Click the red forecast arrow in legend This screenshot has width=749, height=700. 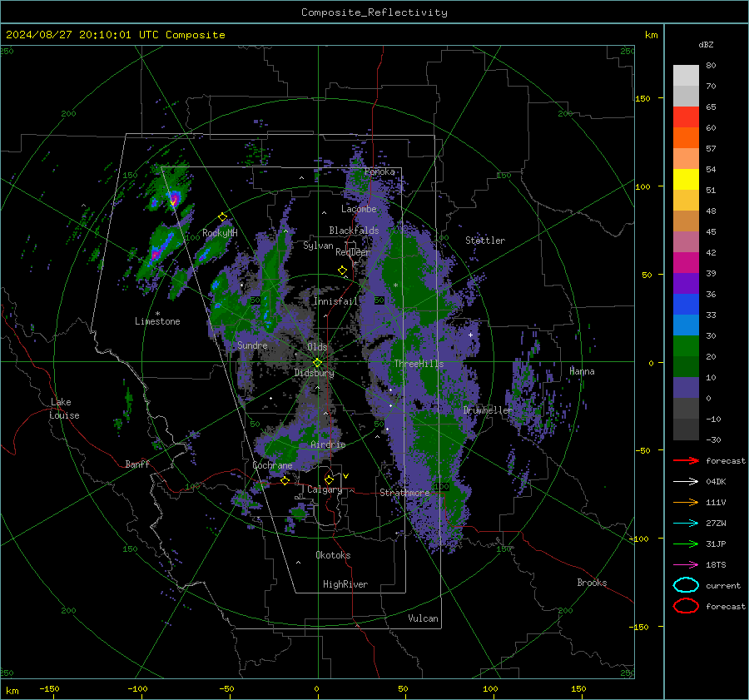coord(686,460)
